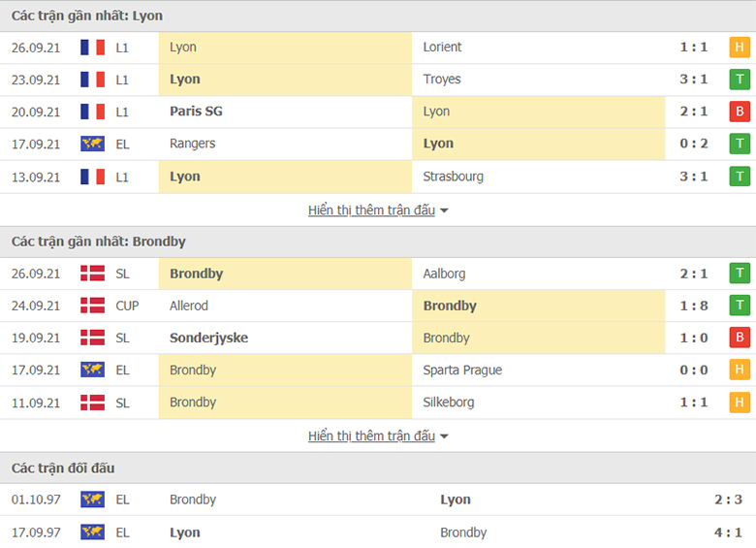Click the 4:1 score of 17.09.97 match

[x=728, y=532]
